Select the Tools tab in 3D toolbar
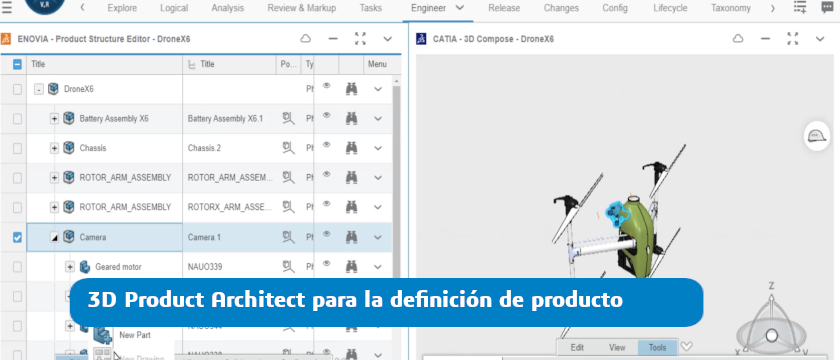Screen dimensions: 840x360 (x=657, y=347)
